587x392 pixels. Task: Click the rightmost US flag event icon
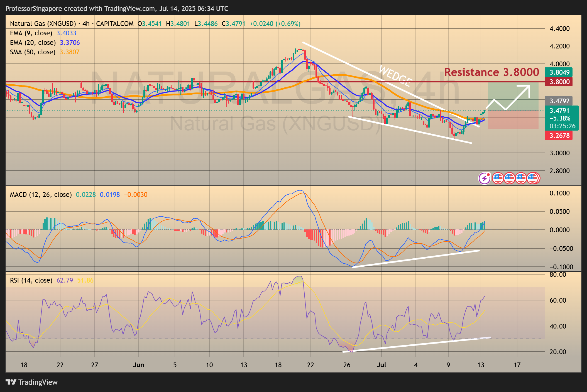(533, 178)
